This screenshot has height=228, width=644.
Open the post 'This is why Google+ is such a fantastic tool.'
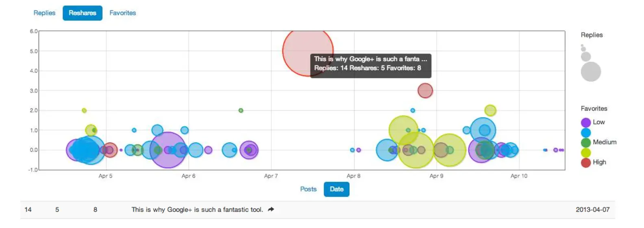tap(197, 210)
